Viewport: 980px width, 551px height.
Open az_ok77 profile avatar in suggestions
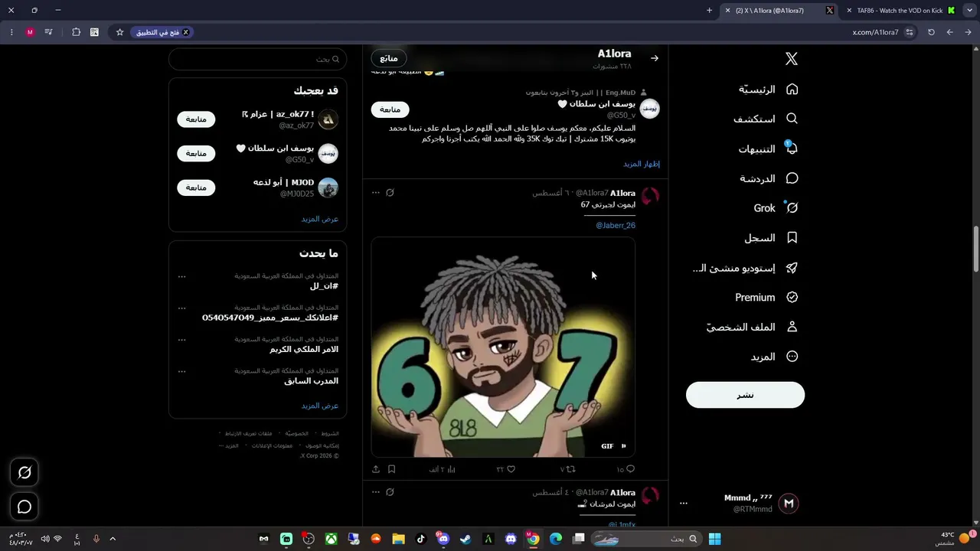coord(328,119)
